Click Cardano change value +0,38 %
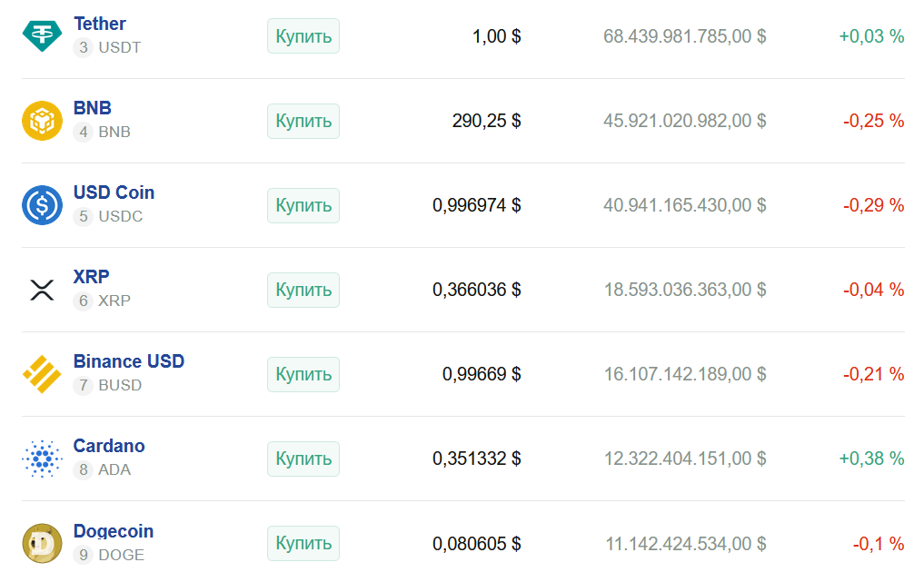This screenshot has width=924, height=582. point(871,459)
